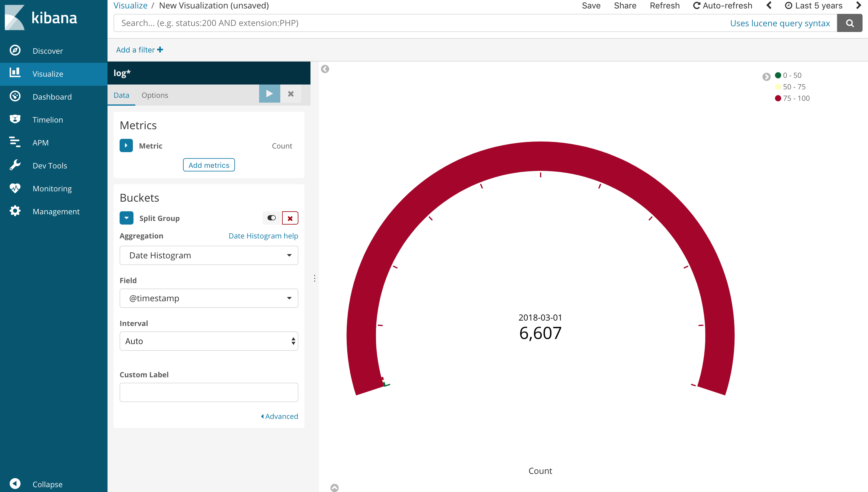
Task: Open the @timestamp Field dropdown
Action: (x=209, y=299)
